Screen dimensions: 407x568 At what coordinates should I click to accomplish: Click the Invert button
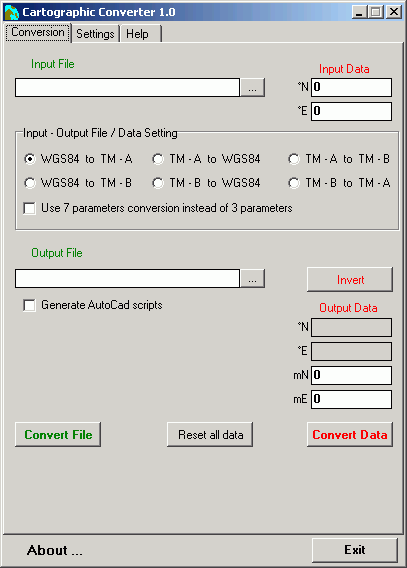tap(350, 280)
